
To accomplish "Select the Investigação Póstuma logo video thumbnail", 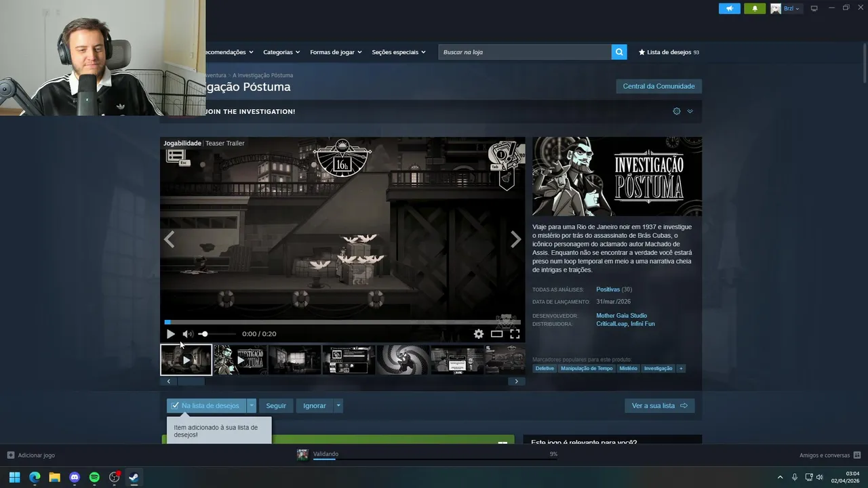I will click(x=240, y=360).
